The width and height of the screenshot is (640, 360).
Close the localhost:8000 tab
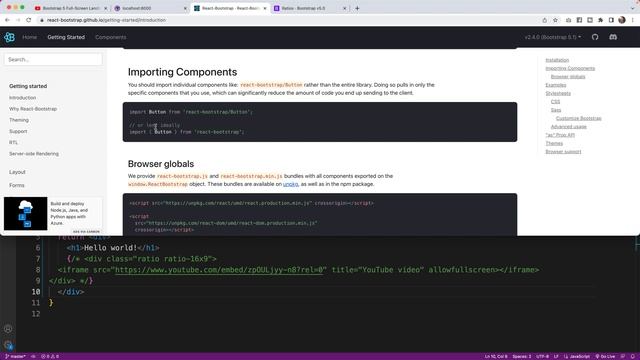(x=185, y=8)
